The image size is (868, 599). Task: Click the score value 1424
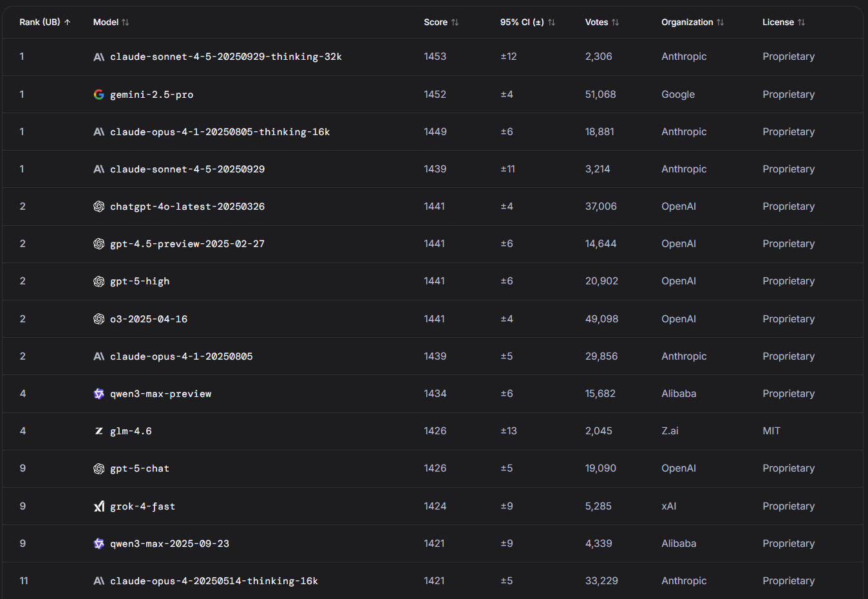click(x=435, y=506)
